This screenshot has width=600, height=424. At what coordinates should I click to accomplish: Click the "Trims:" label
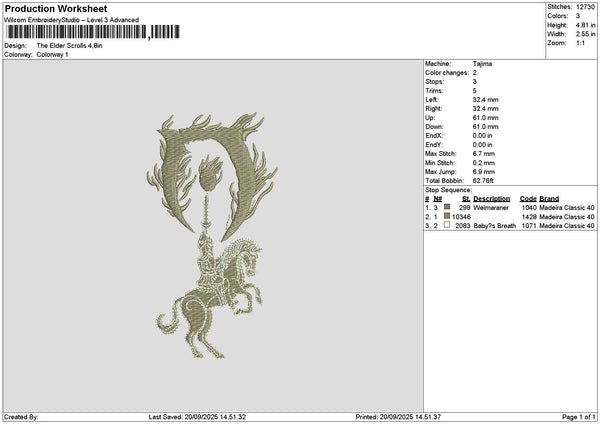pyautogui.click(x=434, y=91)
